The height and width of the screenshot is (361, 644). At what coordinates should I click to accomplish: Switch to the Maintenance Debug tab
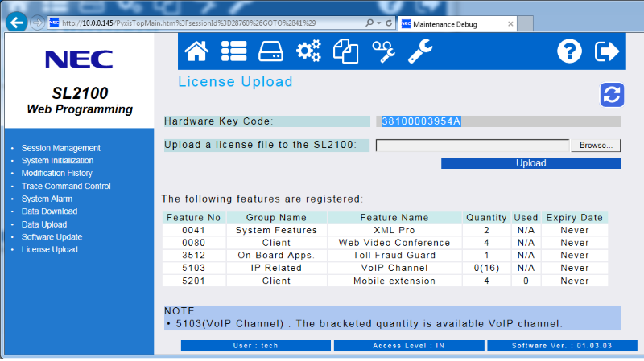455,24
